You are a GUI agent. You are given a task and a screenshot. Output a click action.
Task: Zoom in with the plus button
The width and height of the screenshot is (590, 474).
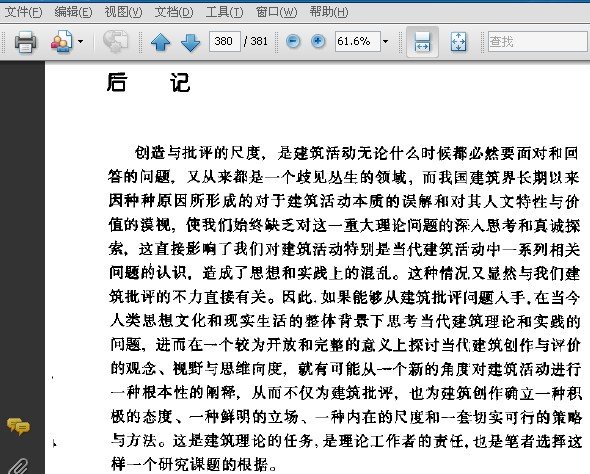pos(318,41)
